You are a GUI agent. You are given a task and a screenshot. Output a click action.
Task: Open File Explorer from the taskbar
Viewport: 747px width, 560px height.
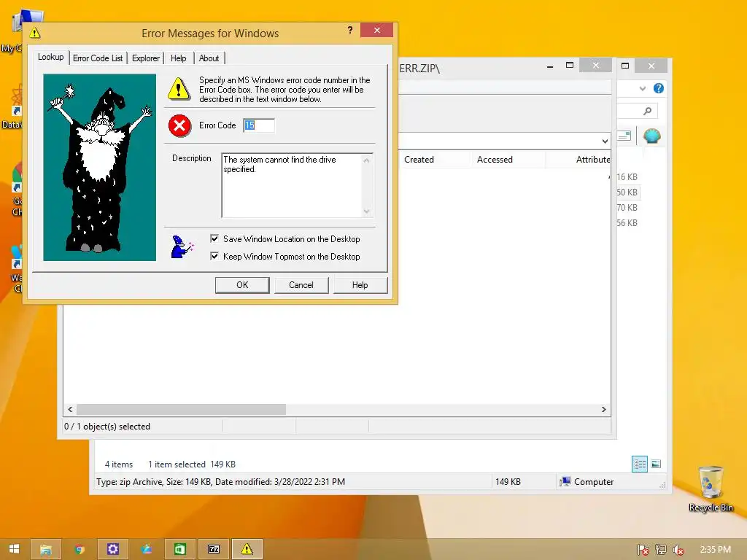(46, 549)
